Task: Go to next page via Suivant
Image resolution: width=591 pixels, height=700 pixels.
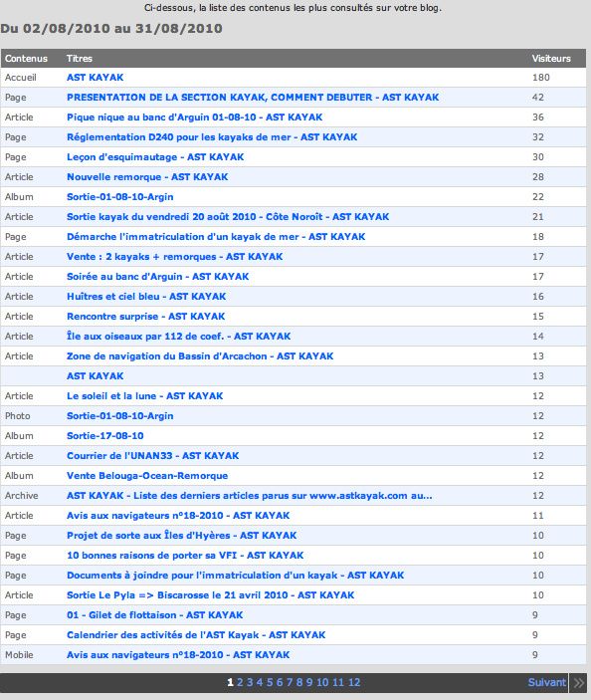Action: 547,683
